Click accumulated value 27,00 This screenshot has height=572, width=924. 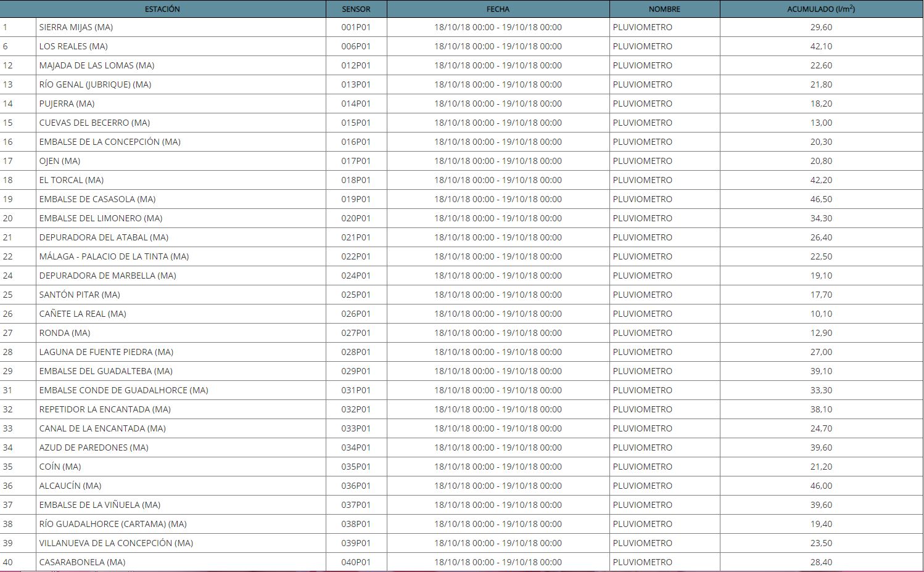click(821, 352)
